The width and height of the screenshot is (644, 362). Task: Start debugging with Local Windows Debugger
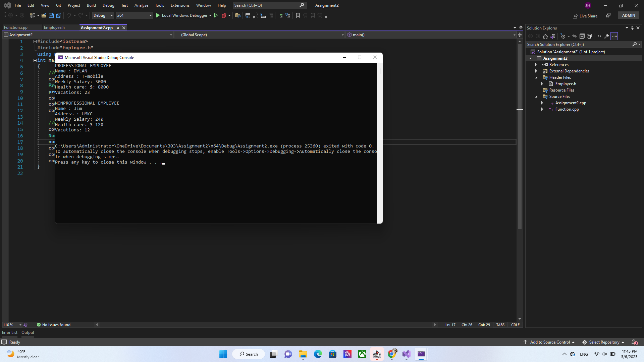(183, 15)
